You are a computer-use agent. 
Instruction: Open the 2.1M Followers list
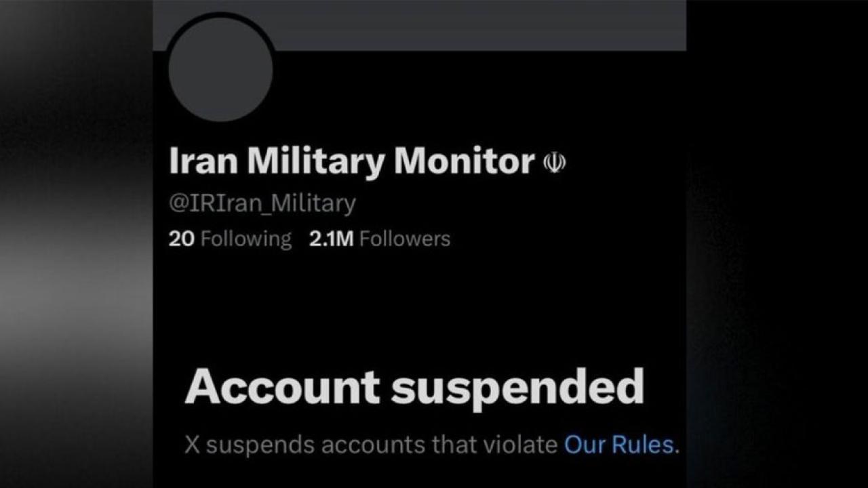coord(380,239)
